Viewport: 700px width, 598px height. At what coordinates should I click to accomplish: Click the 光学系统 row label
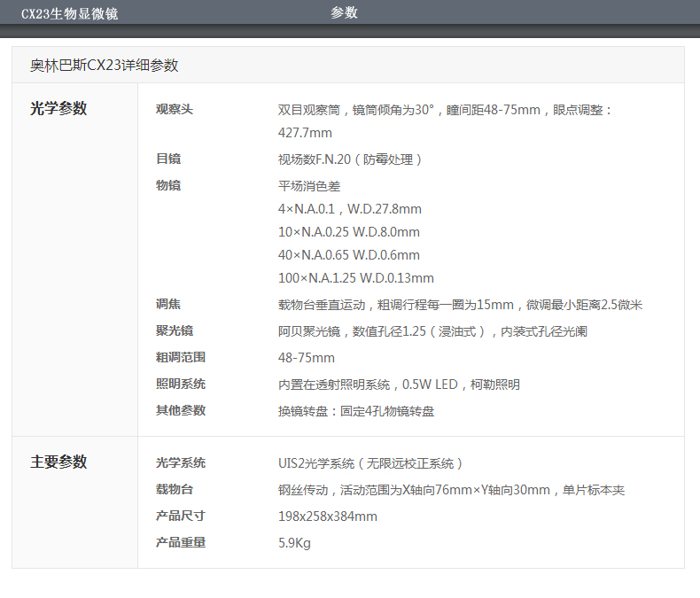(181, 462)
